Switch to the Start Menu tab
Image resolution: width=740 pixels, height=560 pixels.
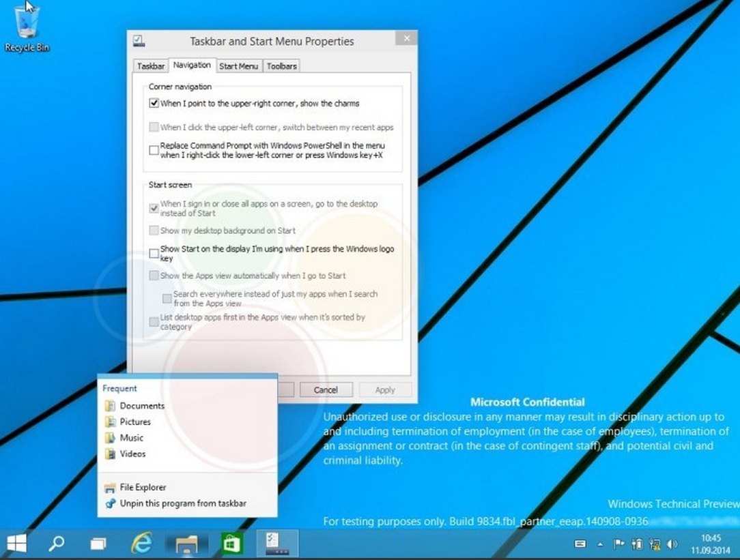point(238,66)
